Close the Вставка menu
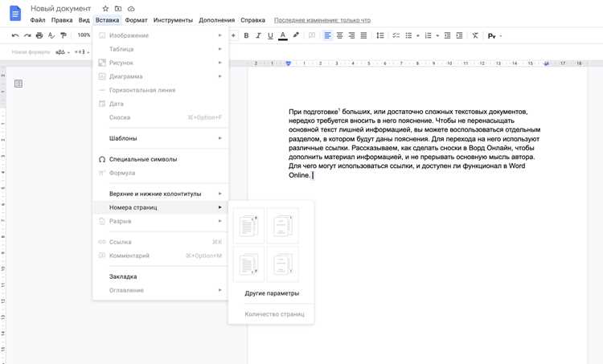 pos(107,20)
